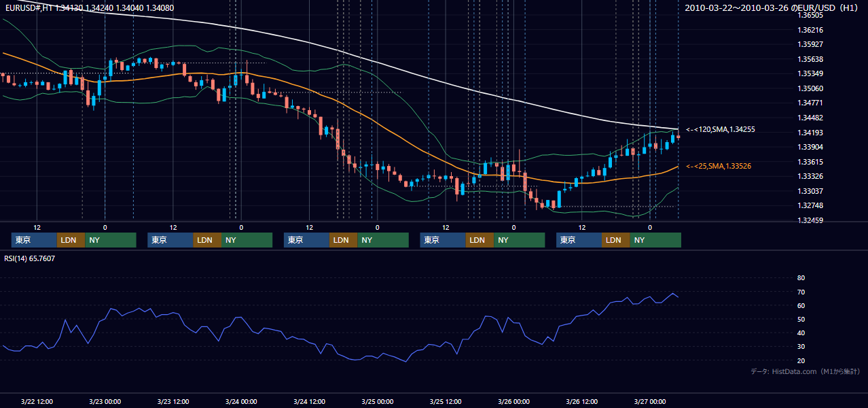Click price axis value 1.35060
Viewport: 868px width, 408px height.
point(810,88)
